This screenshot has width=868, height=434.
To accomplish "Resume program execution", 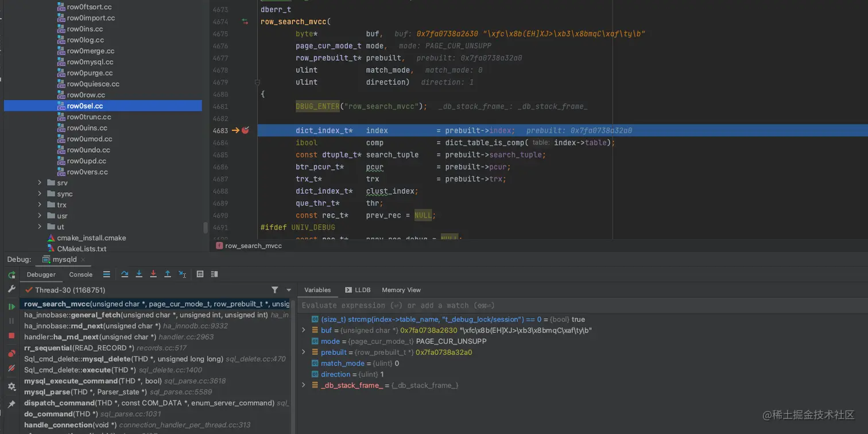I will click(11, 307).
